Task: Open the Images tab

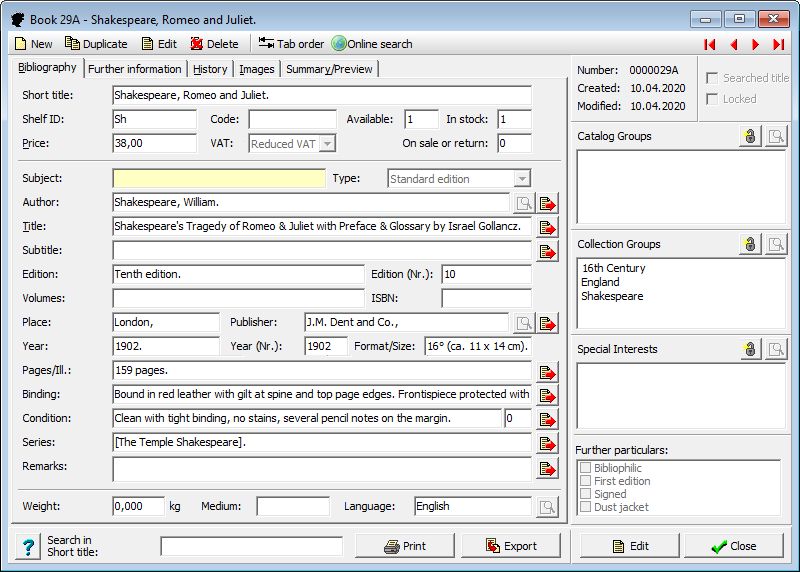Action: tap(257, 69)
